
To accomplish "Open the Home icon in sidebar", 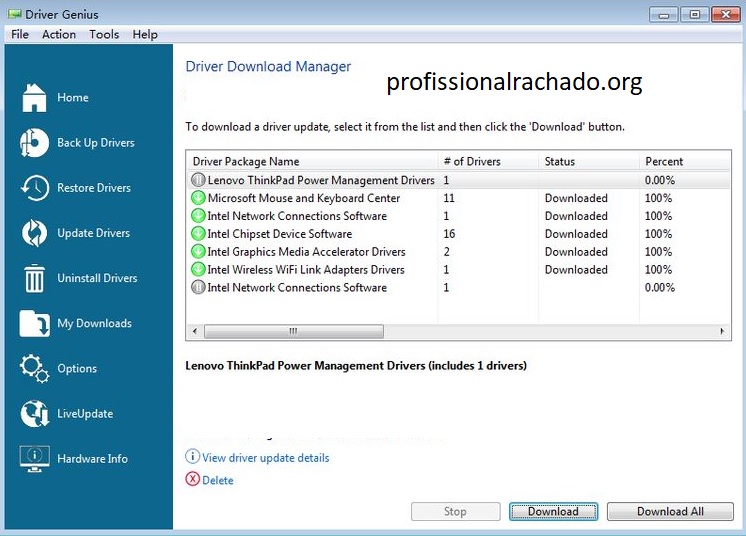I will 34,97.
